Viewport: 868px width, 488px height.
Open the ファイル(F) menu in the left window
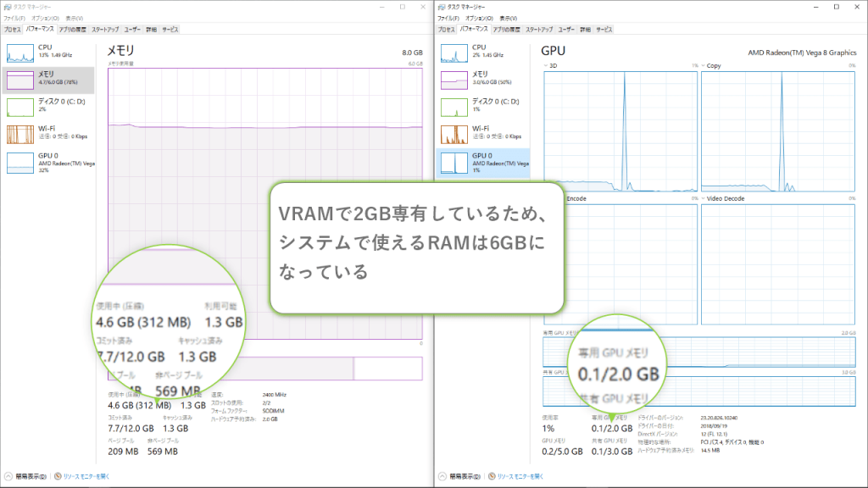(x=14, y=17)
